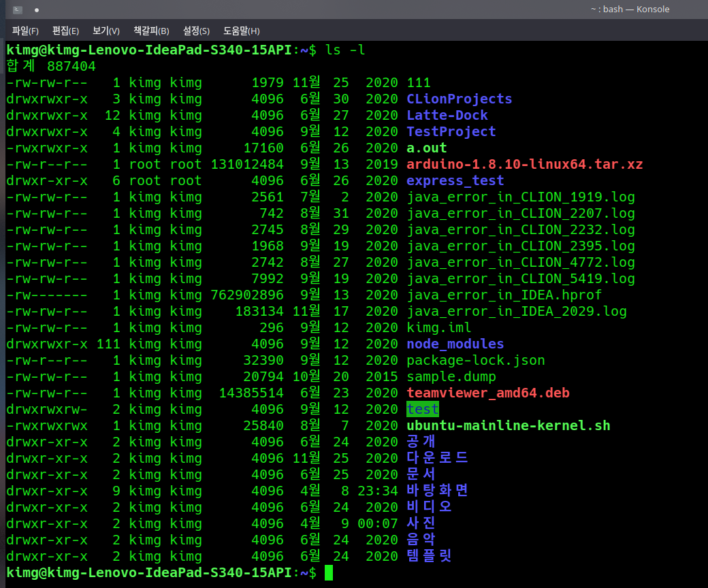708x588 pixels.
Task: Click arduino-1.8.10-linux64.tar.xz file name
Action: pyautogui.click(x=525, y=164)
